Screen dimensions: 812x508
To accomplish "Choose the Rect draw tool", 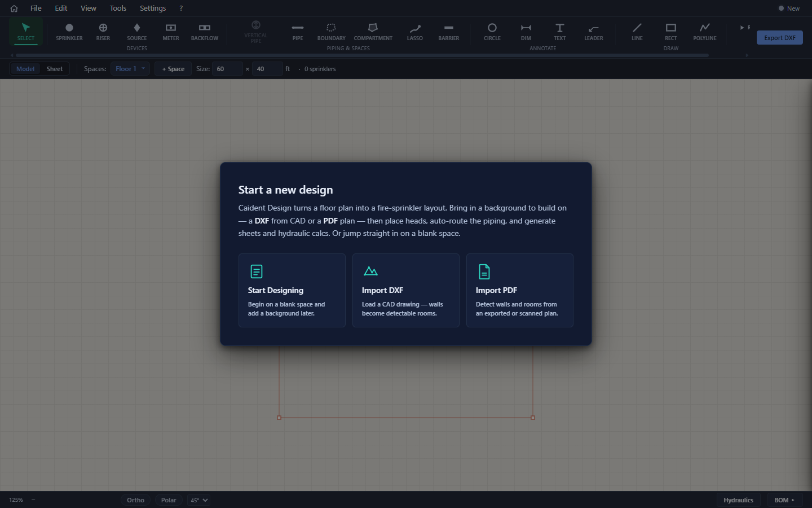I will 671,32.
